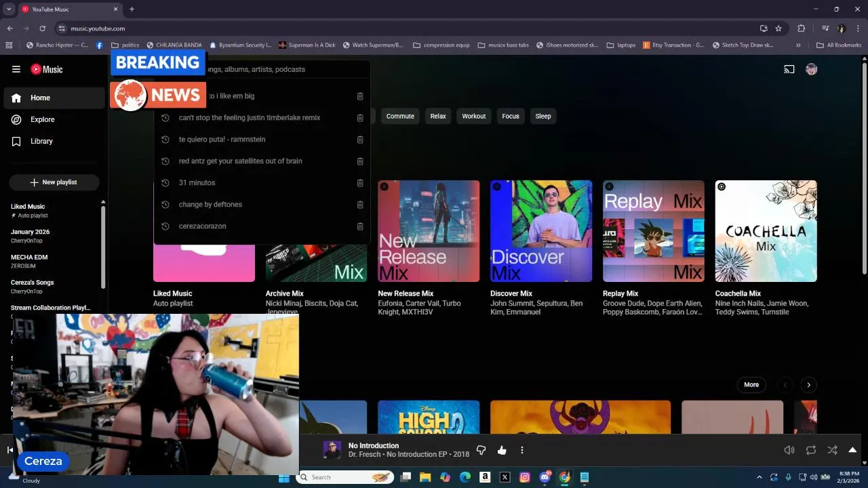
Task: Show hidden system tray icons
Action: click(759, 477)
